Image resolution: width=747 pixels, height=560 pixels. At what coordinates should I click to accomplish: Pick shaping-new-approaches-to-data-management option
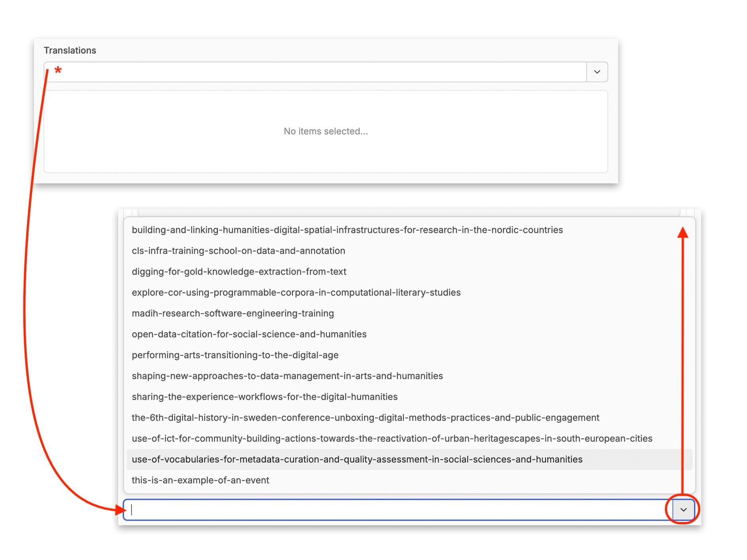pyautogui.click(x=287, y=376)
